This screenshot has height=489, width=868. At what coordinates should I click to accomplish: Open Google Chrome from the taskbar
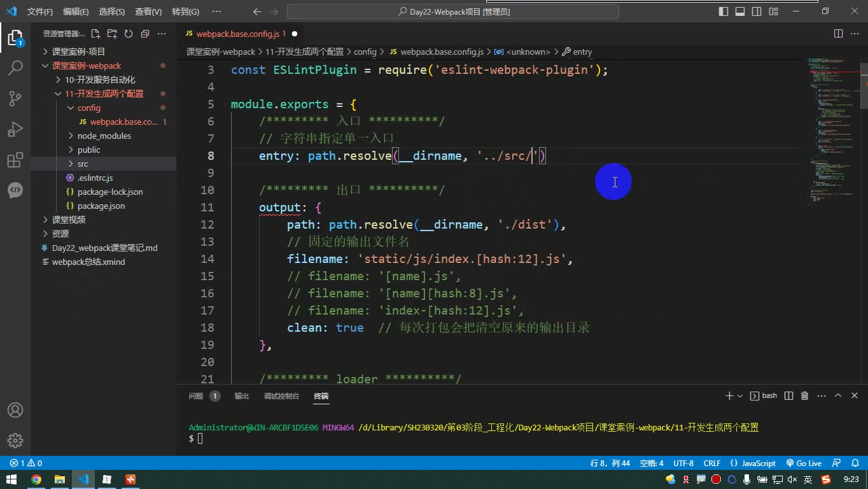(36, 479)
